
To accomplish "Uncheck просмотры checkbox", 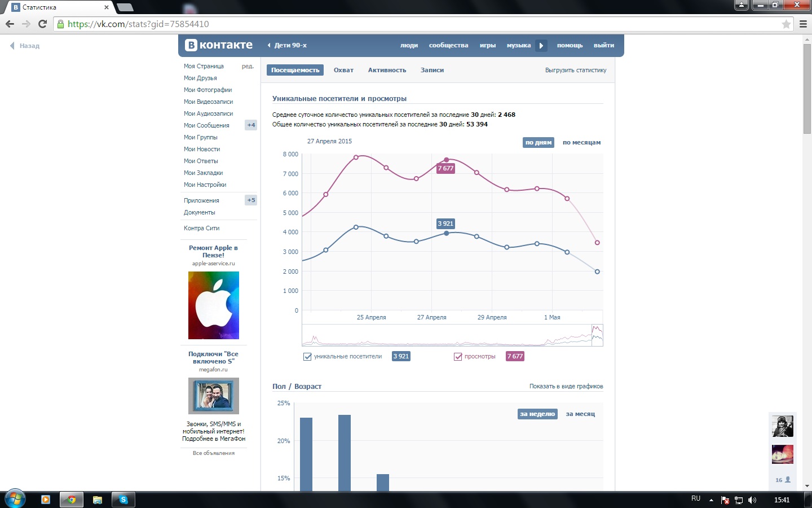I will (x=458, y=357).
